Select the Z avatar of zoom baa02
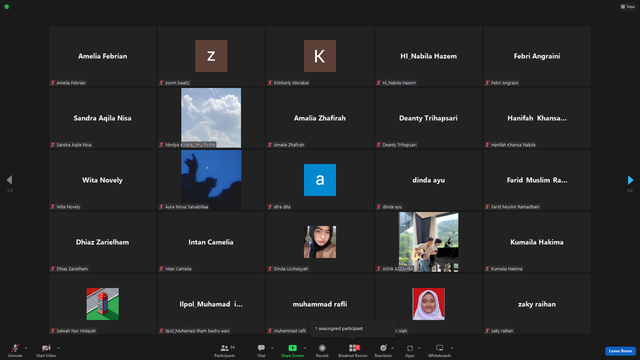Viewport: 640px width, 360px height. point(211,56)
